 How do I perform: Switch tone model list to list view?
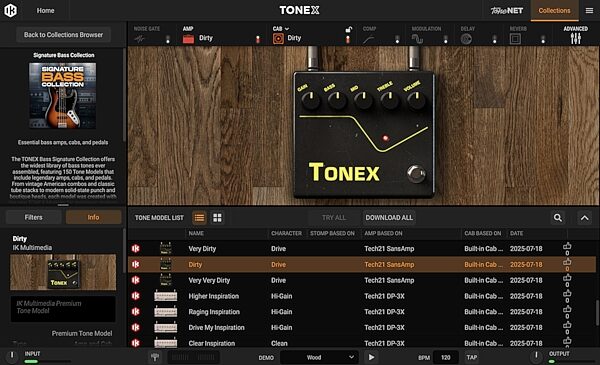tap(199, 218)
